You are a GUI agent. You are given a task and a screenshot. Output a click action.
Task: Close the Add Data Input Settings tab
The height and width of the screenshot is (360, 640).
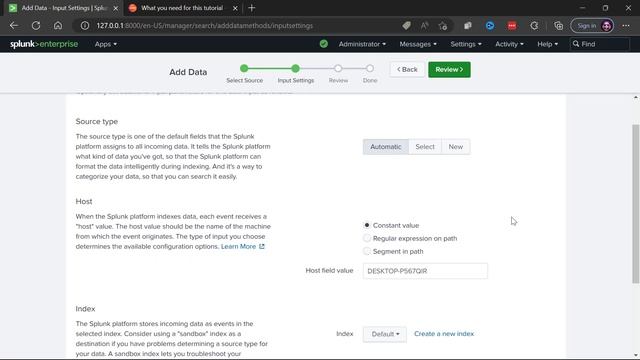(116, 8)
